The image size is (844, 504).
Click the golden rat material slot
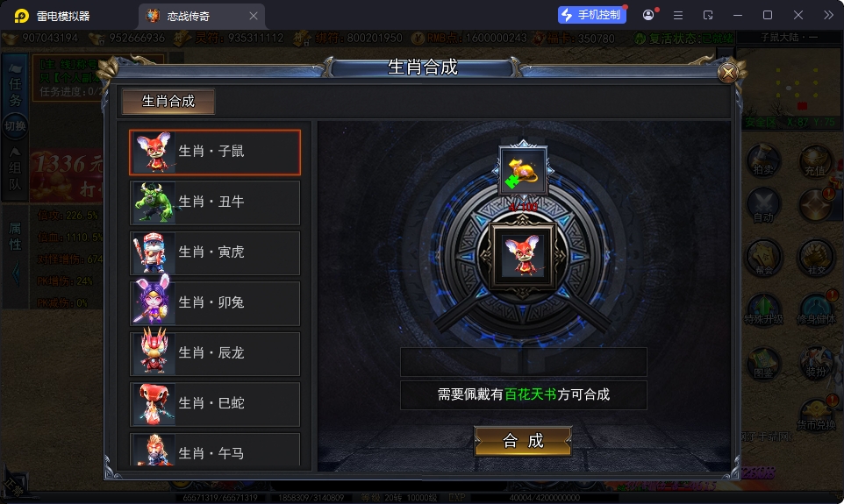pyautogui.click(x=523, y=171)
